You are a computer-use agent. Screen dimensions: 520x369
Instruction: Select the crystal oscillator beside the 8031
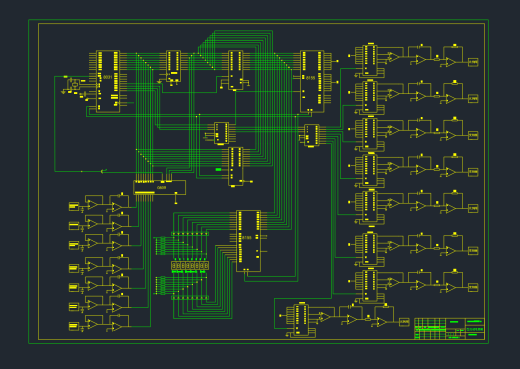tap(75, 85)
